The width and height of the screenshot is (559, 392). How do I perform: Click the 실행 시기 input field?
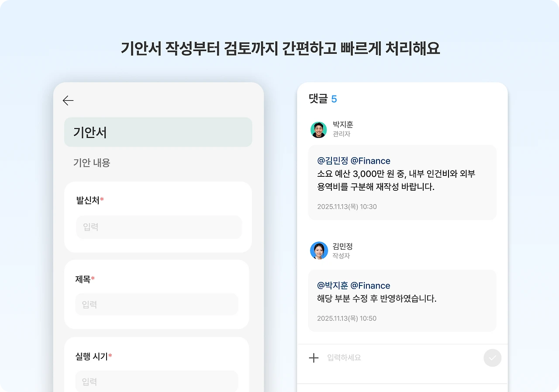click(x=157, y=381)
